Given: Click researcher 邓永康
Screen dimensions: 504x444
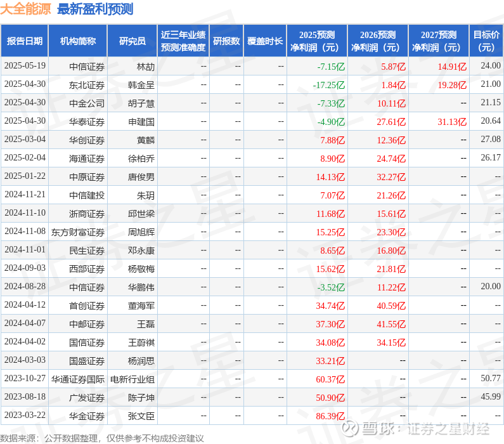Looking at the screenshot, I should coord(141,251).
